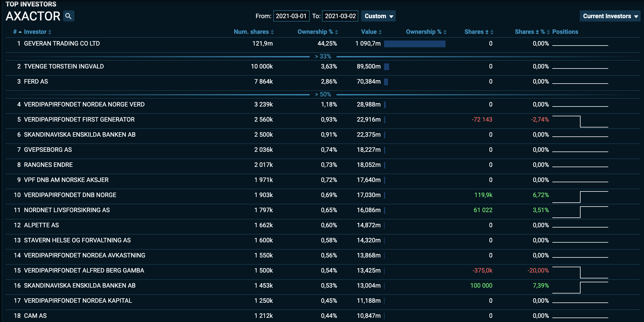Sort by Value column header
The image size is (644, 322).
pyautogui.click(x=369, y=32)
